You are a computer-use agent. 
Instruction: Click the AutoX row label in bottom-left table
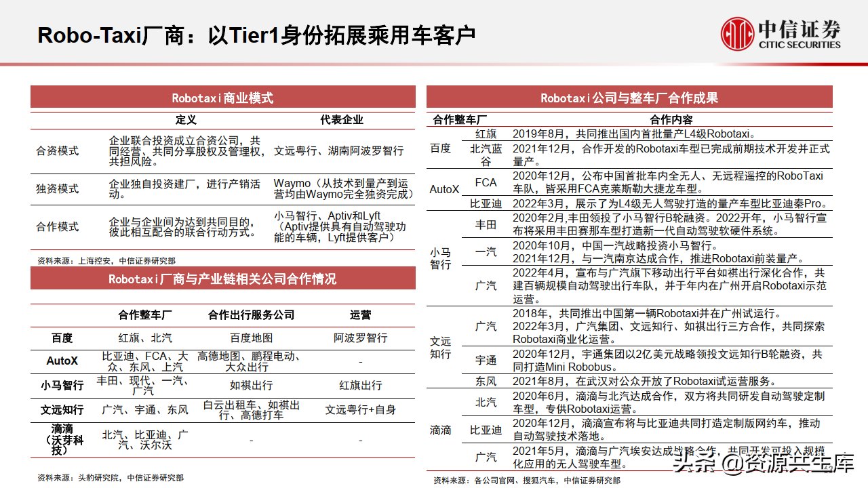coord(62,361)
